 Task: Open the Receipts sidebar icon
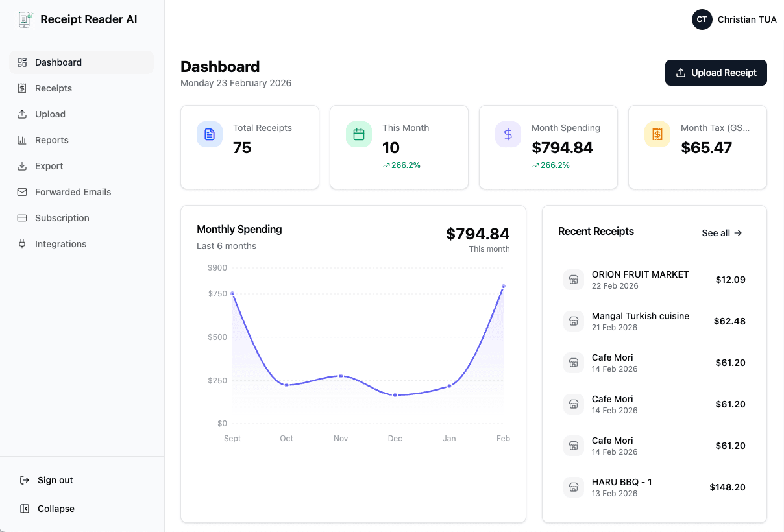[21, 88]
